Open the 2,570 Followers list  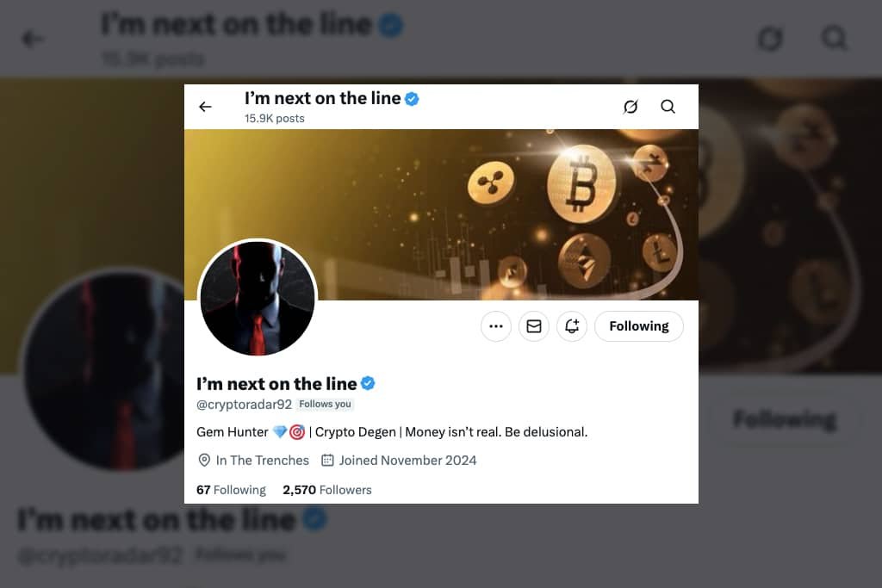[327, 490]
